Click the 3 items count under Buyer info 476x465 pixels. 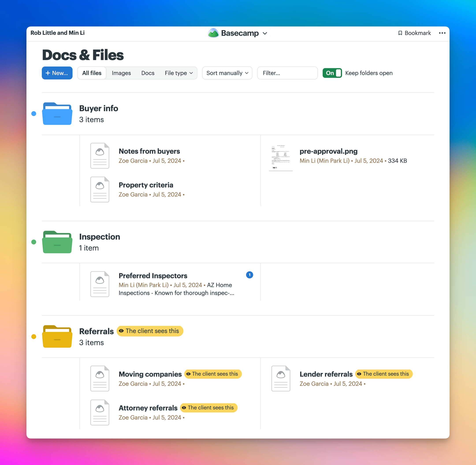click(91, 120)
